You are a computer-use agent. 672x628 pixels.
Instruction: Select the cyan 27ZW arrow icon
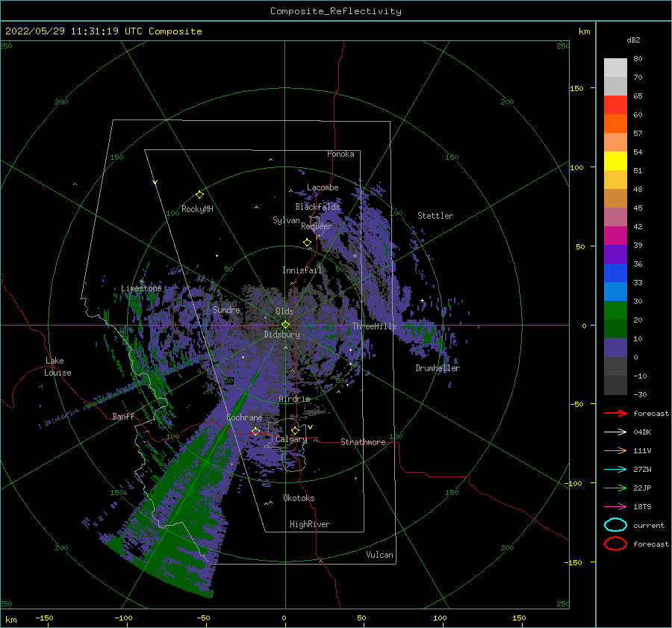point(615,470)
